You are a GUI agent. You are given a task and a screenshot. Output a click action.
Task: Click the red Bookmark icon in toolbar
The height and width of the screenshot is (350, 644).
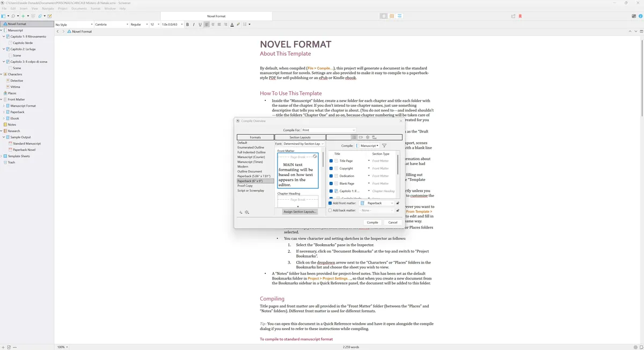click(520, 16)
